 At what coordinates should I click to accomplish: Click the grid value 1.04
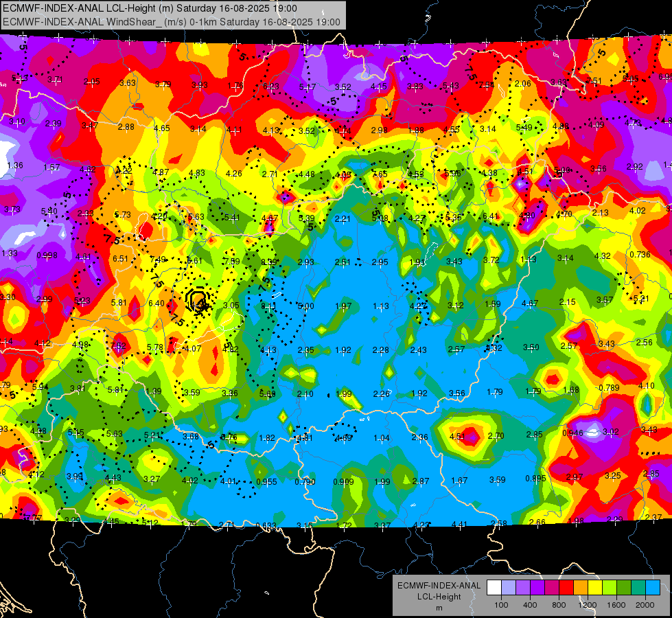[x=382, y=437]
